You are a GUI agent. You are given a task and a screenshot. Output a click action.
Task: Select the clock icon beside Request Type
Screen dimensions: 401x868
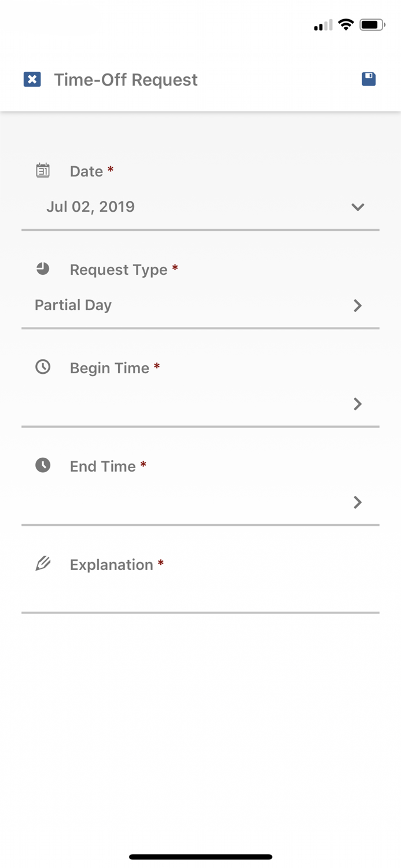tap(42, 269)
